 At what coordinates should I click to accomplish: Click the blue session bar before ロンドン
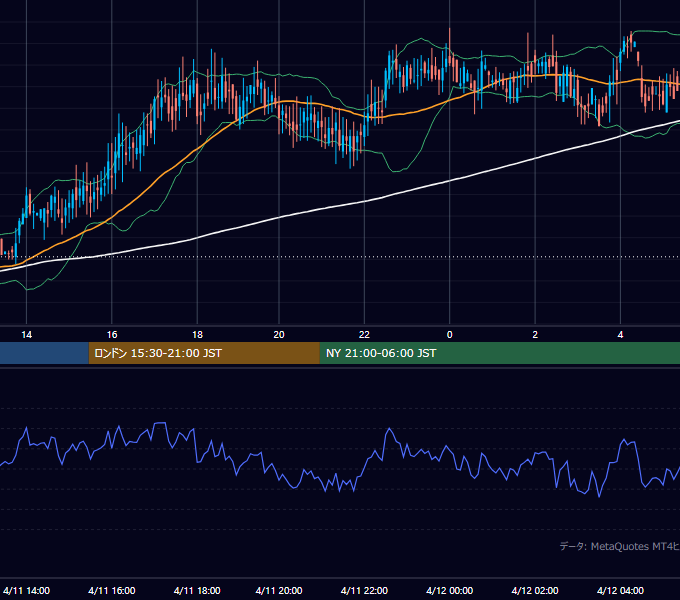tap(44, 353)
